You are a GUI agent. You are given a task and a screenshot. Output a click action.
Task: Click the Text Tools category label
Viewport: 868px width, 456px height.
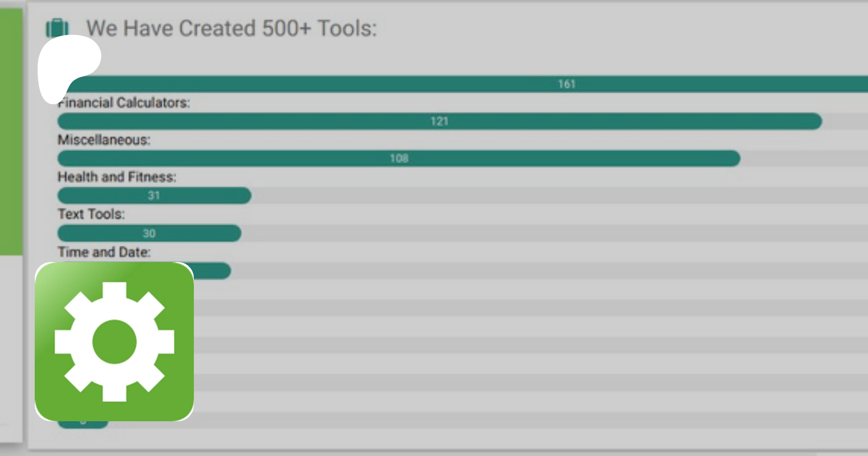[x=91, y=214]
